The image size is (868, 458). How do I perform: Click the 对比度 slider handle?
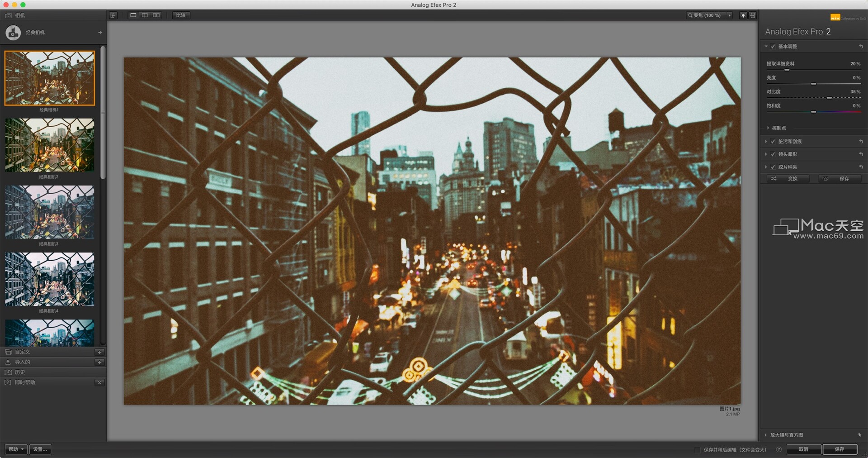coord(829,98)
